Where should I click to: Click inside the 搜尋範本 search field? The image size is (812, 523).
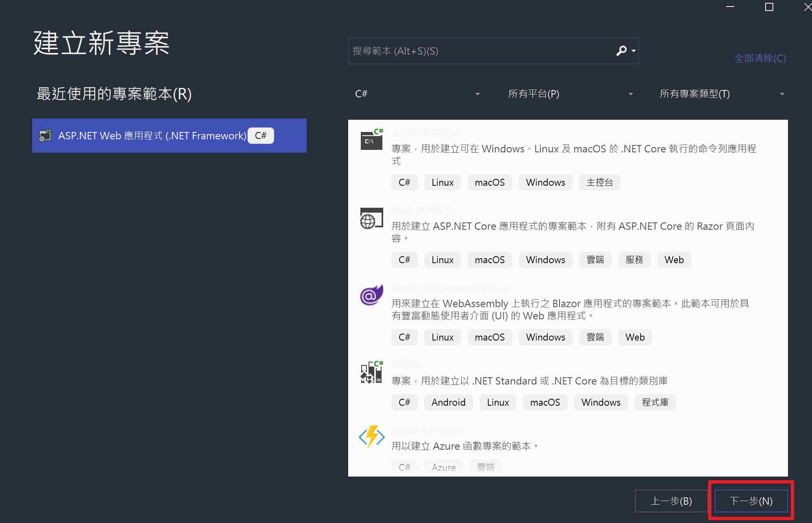[x=468, y=51]
